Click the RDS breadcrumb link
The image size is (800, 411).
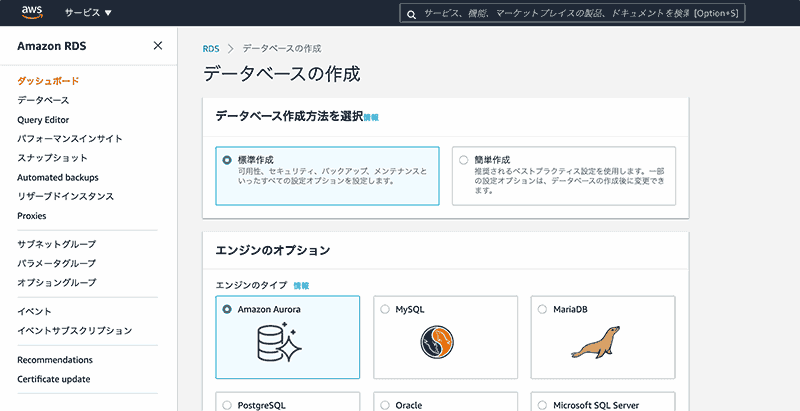coord(211,48)
